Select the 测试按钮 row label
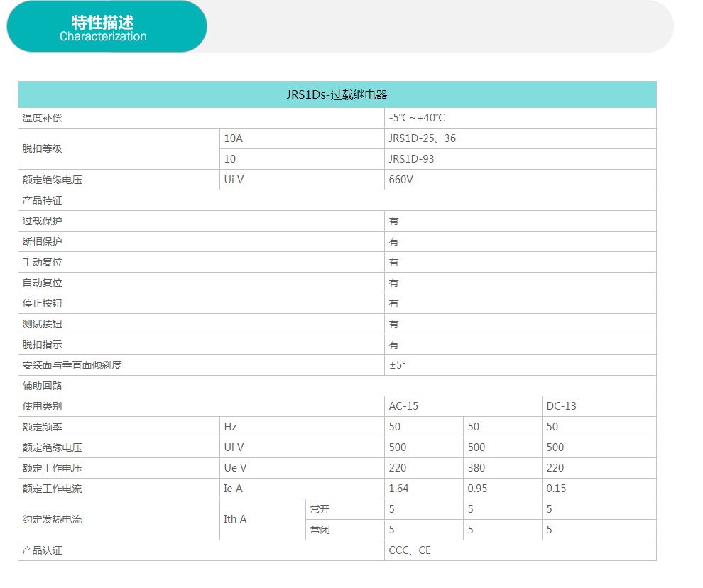This screenshot has height=588, width=703. click(42, 325)
